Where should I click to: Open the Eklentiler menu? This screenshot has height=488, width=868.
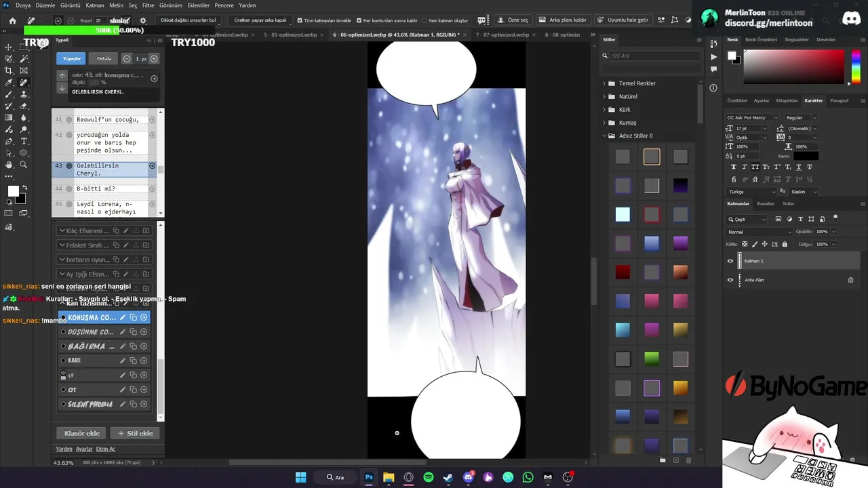pos(199,5)
